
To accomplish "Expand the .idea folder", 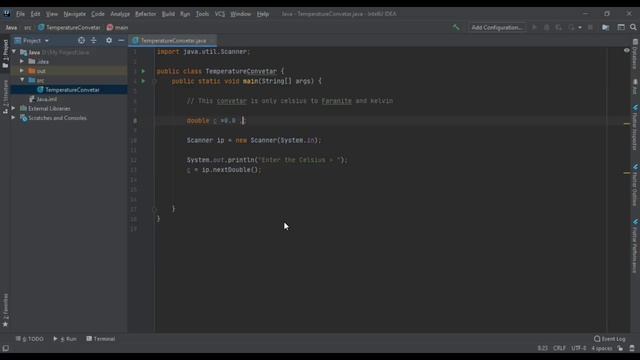I will (x=22, y=61).
